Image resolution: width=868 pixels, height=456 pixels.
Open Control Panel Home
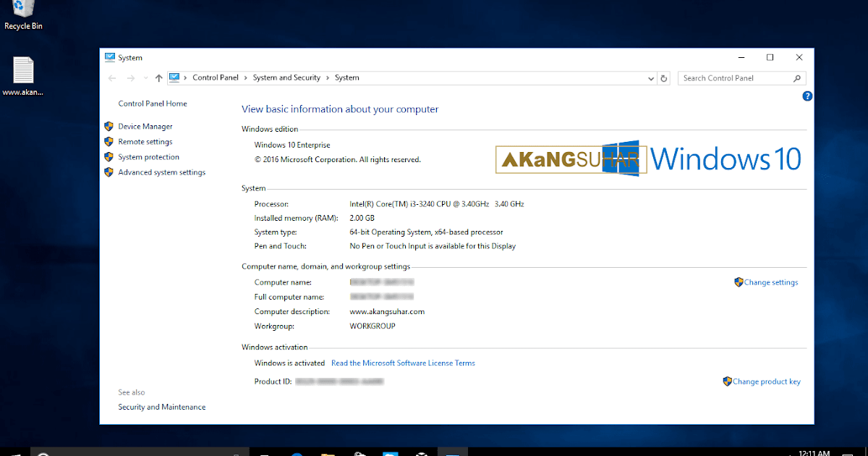coord(153,104)
